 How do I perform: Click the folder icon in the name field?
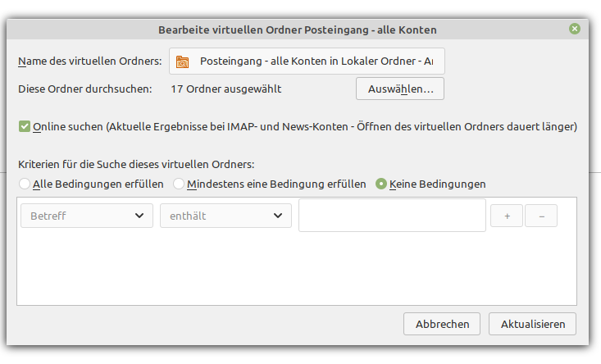[x=183, y=61]
